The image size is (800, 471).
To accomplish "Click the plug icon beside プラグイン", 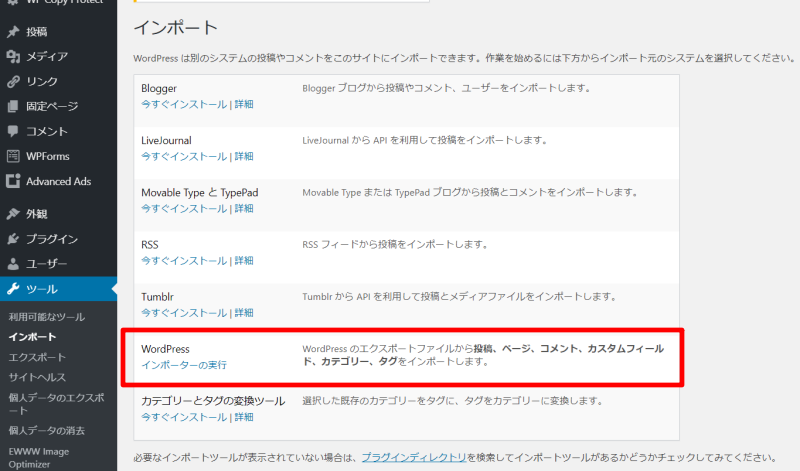I will point(13,239).
